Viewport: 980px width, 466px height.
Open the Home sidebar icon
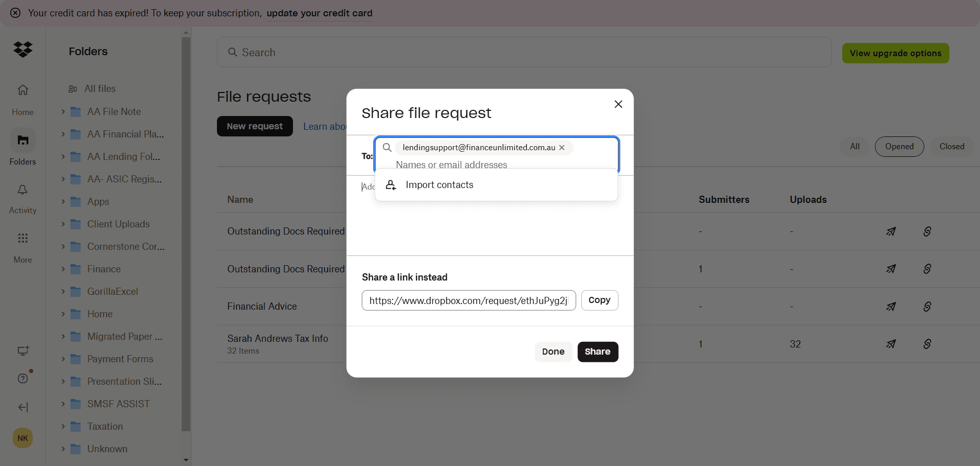click(x=23, y=90)
